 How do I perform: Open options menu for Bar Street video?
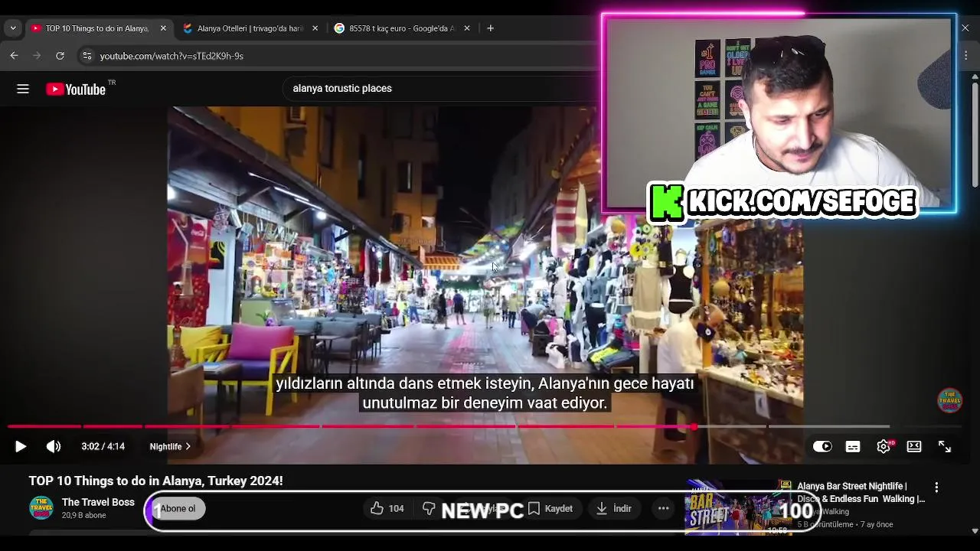click(x=936, y=487)
